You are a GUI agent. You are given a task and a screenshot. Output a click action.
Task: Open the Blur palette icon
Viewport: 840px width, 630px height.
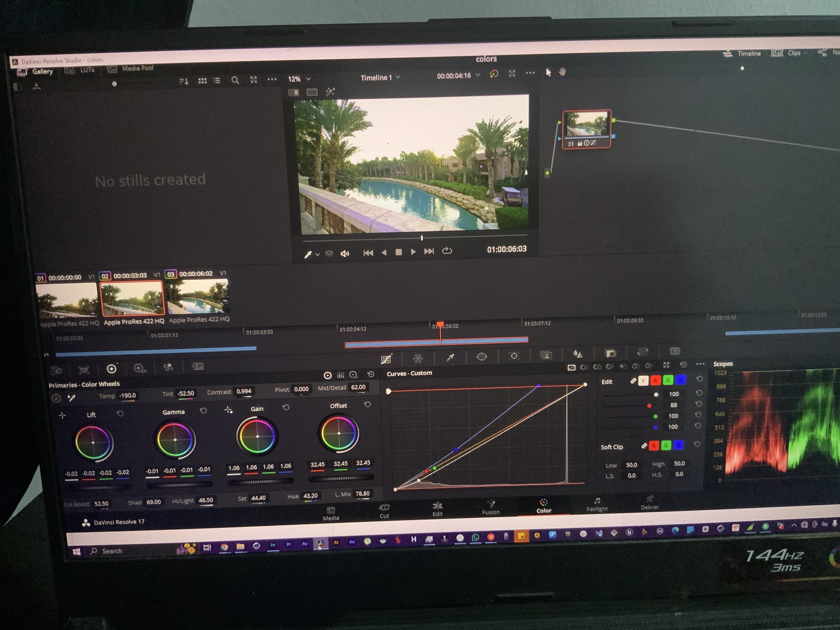point(577,354)
